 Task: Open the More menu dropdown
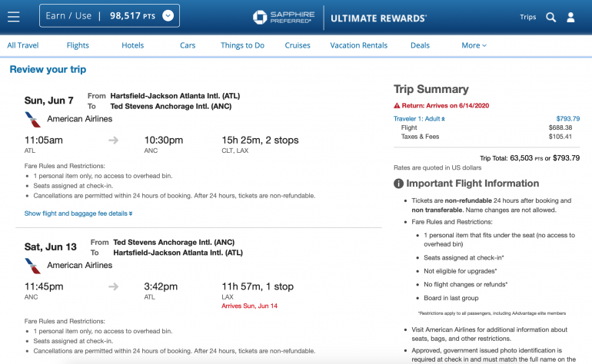click(x=474, y=45)
